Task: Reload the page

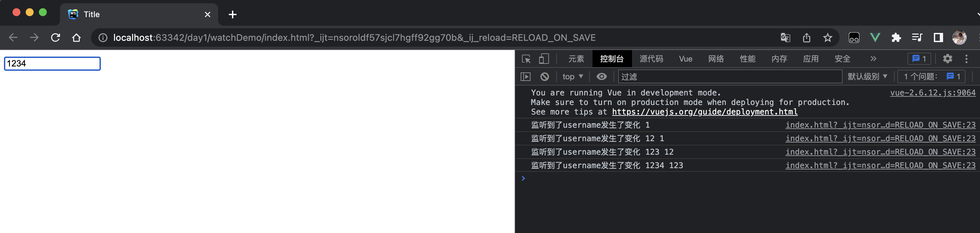Action: [56, 38]
